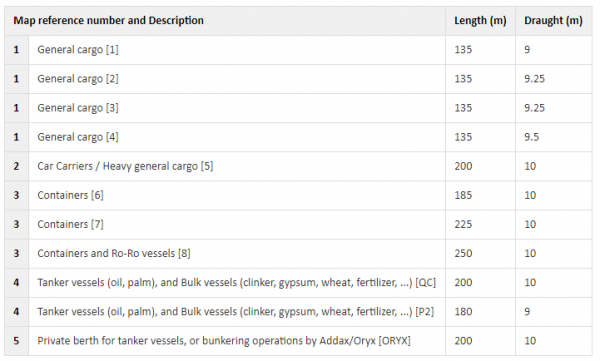Select the 'Draught (m)' column header
Viewport: 600px width, 361px height.
point(553,21)
